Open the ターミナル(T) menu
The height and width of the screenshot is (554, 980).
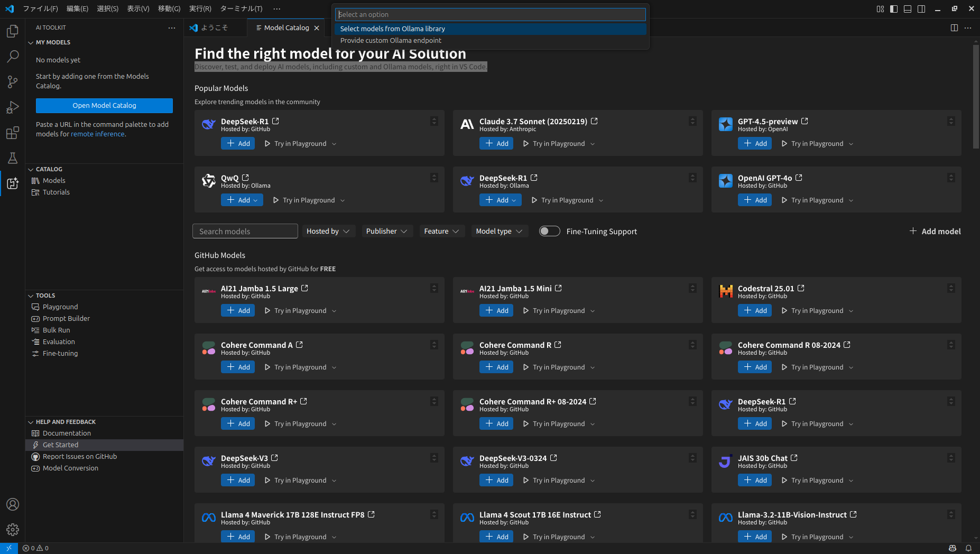coord(241,9)
